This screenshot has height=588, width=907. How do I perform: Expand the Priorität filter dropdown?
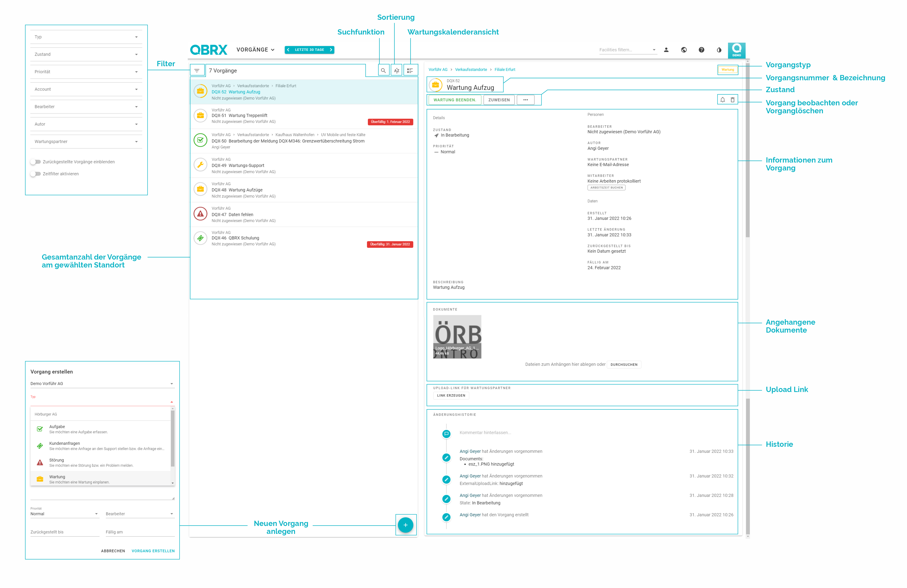pyautogui.click(x=86, y=72)
